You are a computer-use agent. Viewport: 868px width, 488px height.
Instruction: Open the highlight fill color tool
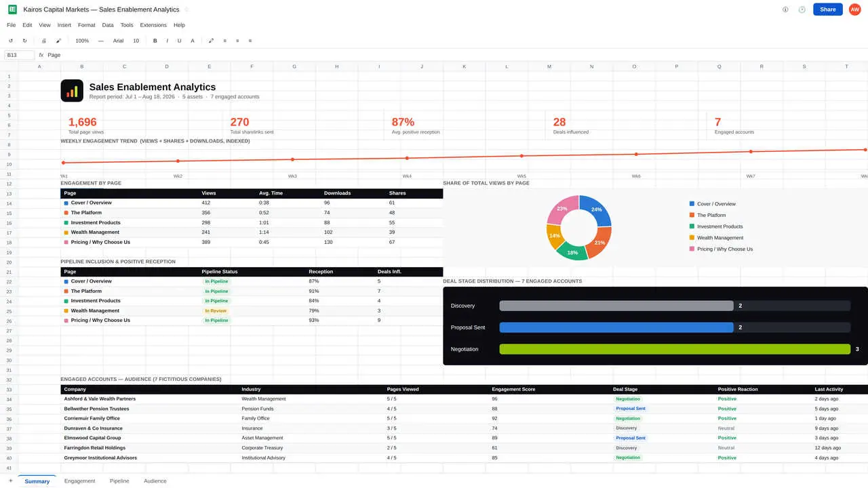[x=211, y=41]
